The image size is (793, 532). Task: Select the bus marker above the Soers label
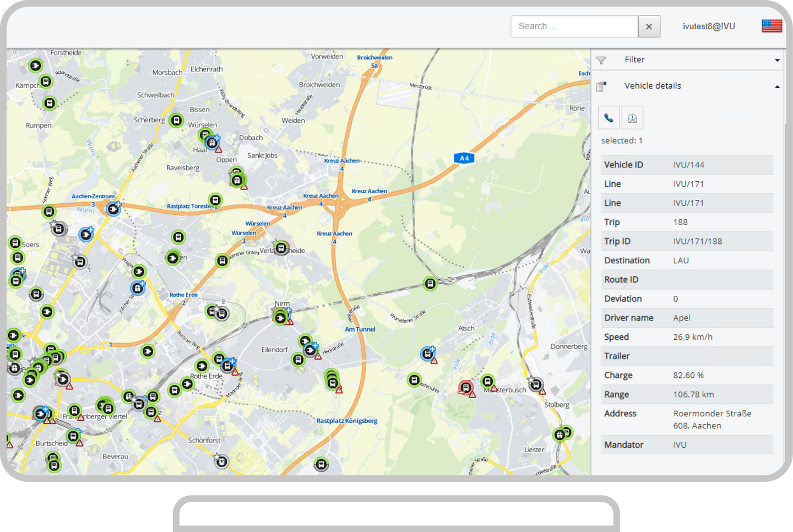(15, 242)
